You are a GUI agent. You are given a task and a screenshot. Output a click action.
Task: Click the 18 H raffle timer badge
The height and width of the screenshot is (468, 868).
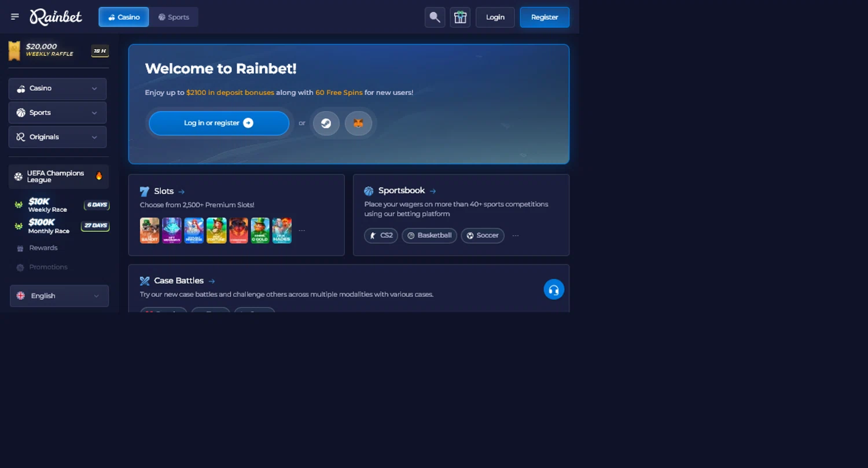tap(100, 51)
